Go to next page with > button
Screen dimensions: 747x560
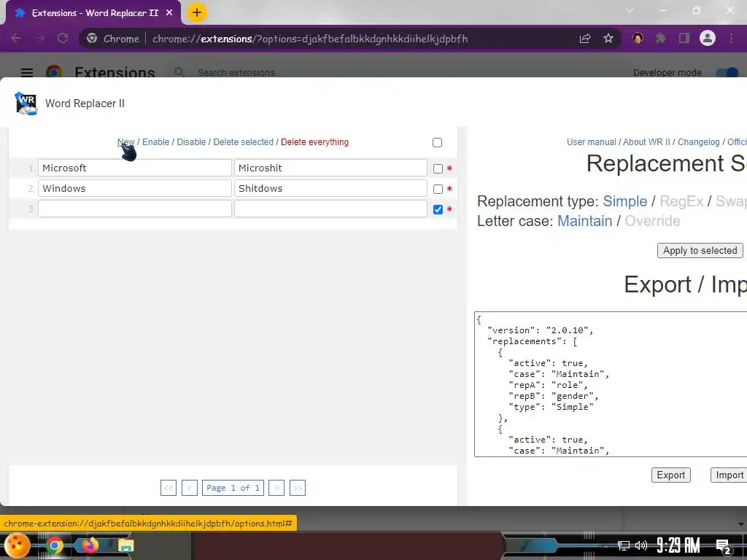tap(276, 488)
